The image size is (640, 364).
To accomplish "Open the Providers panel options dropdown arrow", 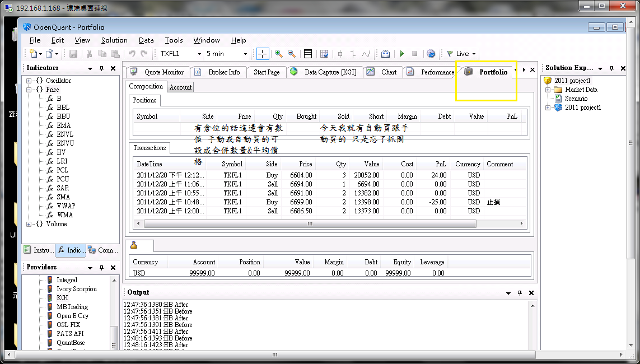I will [x=90, y=268].
